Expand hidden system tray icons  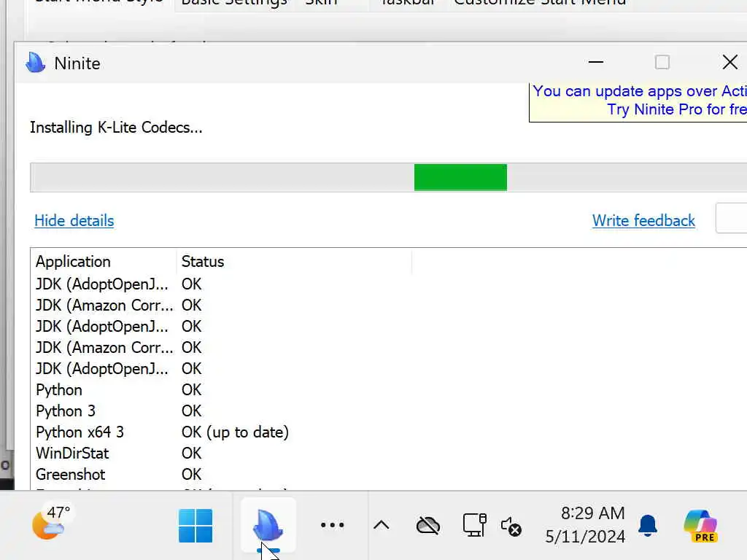click(381, 525)
